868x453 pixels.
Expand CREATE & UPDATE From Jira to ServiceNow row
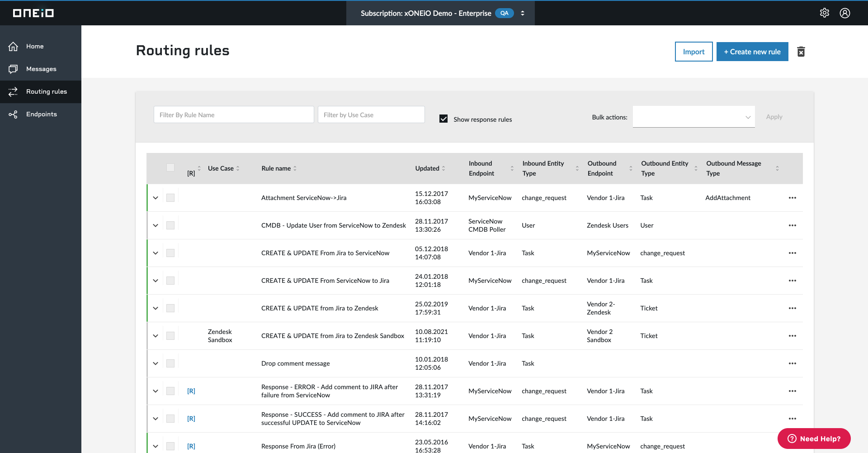point(156,253)
